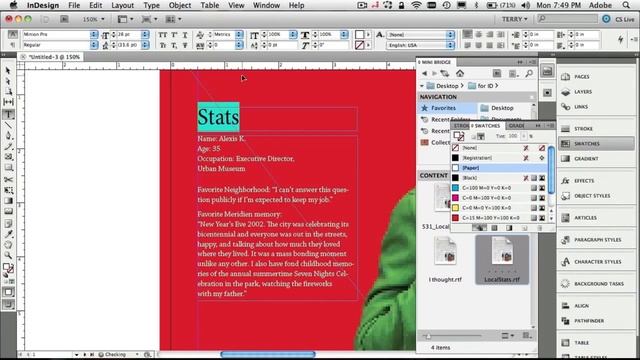Select the Free Transform tool
Viewport: 640px width, 360px height.
pos(8,190)
